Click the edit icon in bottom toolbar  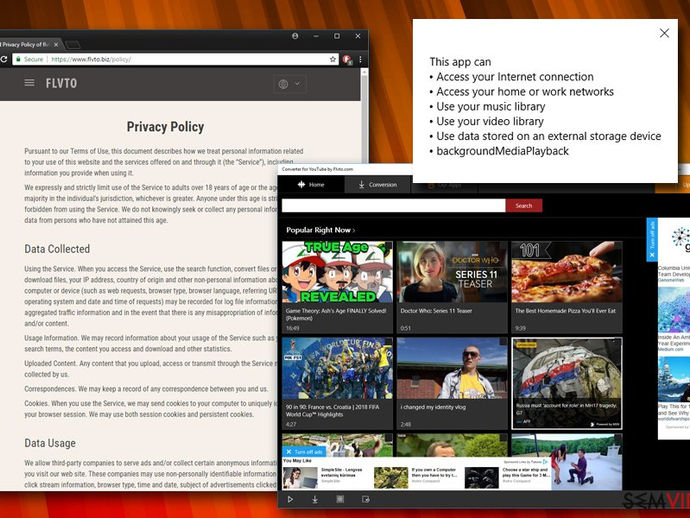coord(365,499)
